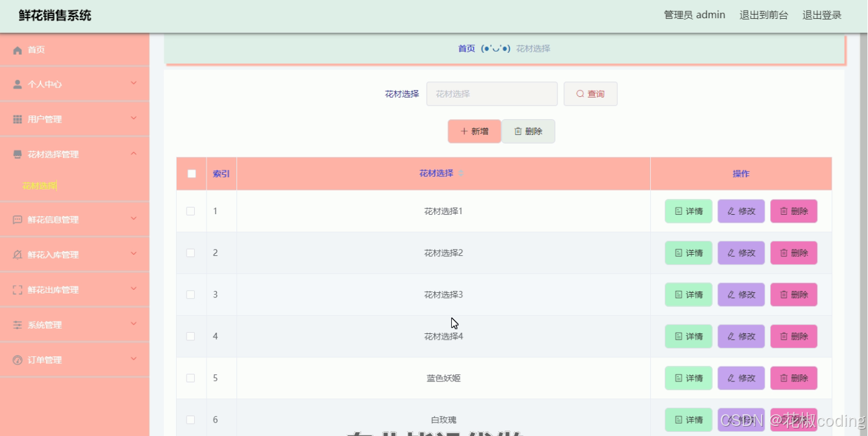
Task: Check the box for row 蓝色妖姬
Action: [x=191, y=378]
